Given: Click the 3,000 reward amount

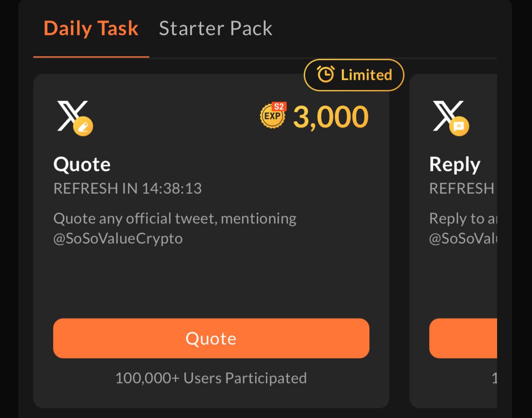Looking at the screenshot, I should point(331,117).
